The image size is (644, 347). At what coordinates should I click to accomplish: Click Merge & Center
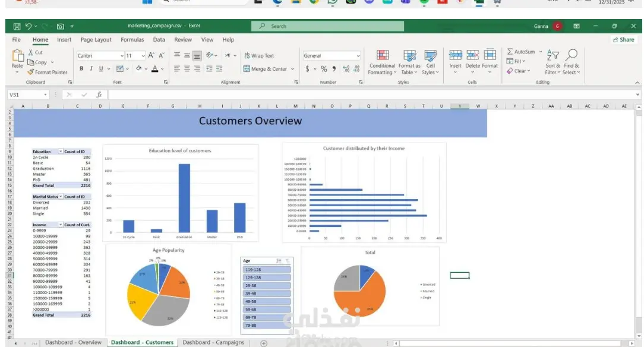point(266,69)
